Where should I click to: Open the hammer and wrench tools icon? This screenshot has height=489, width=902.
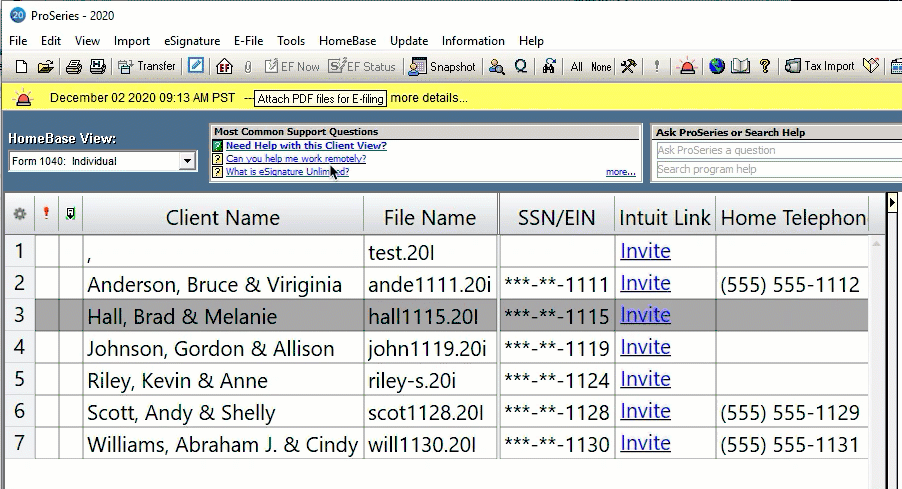628,67
